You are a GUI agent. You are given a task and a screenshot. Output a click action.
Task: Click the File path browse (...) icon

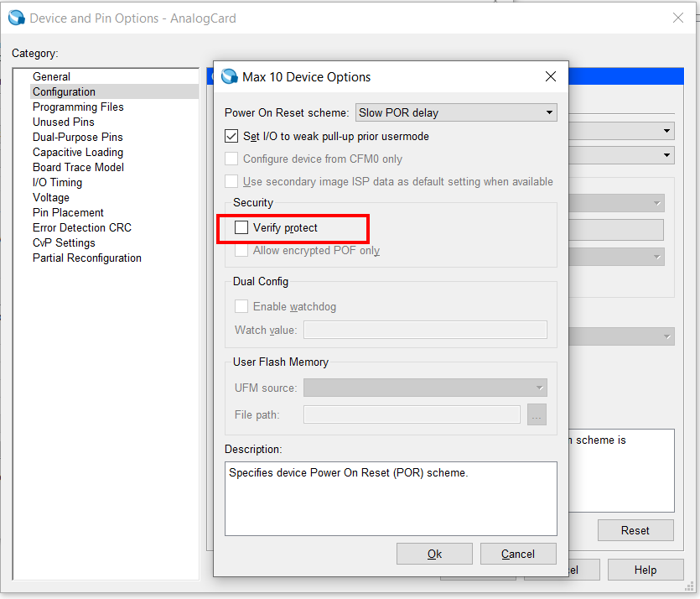coord(537,414)
